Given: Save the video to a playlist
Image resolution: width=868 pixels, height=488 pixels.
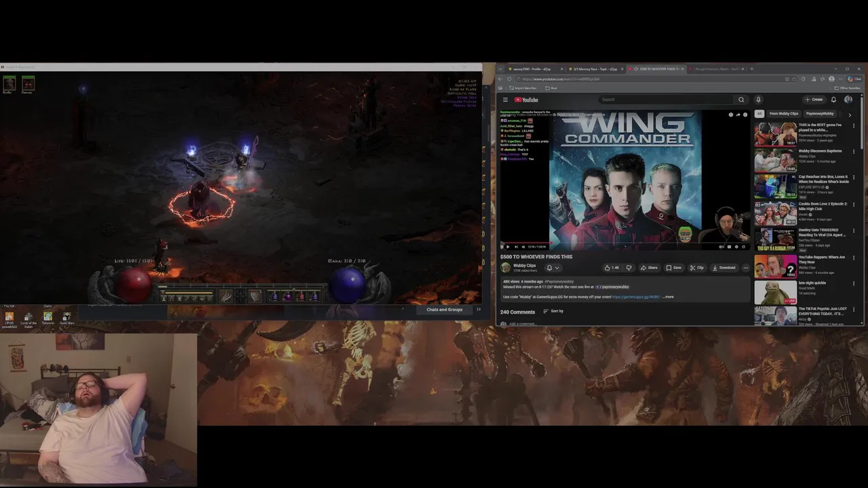Looking at the screenshot, I should pos(673,268).
